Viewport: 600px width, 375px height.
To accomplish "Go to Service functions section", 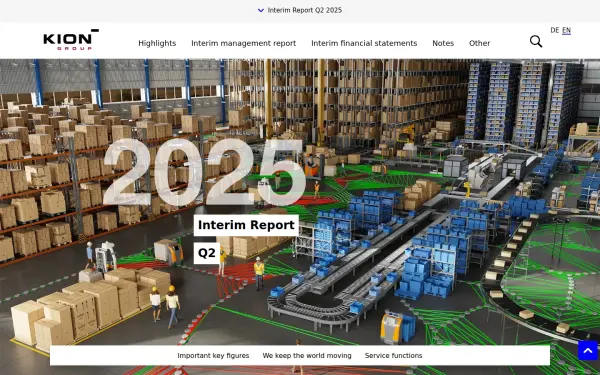I will pos(393,355).
